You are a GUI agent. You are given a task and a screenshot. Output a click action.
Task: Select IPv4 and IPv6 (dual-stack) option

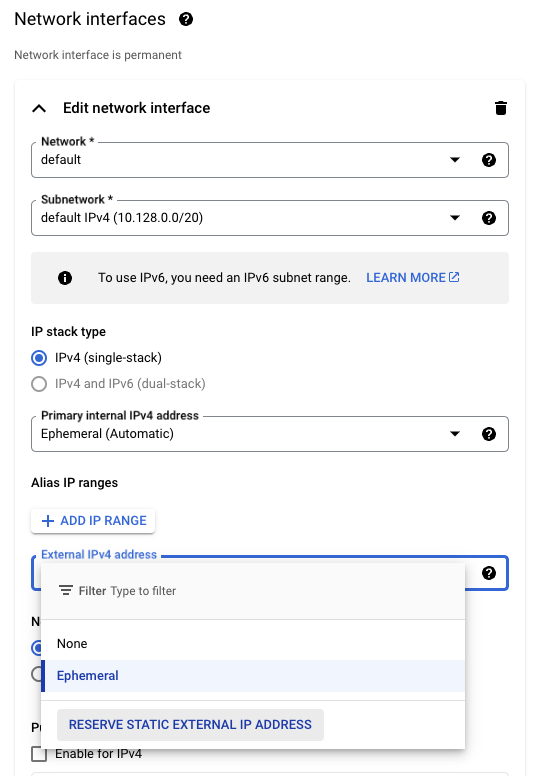(39, 384)
